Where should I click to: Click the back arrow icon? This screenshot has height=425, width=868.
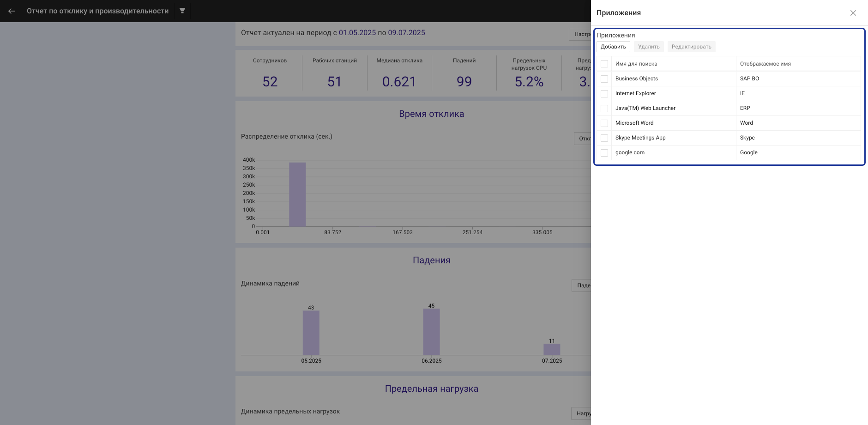tap(12, 11)
